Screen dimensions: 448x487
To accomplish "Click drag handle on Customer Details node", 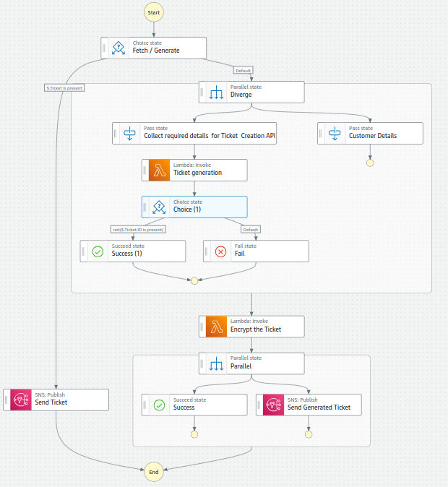I will (321, 133).
